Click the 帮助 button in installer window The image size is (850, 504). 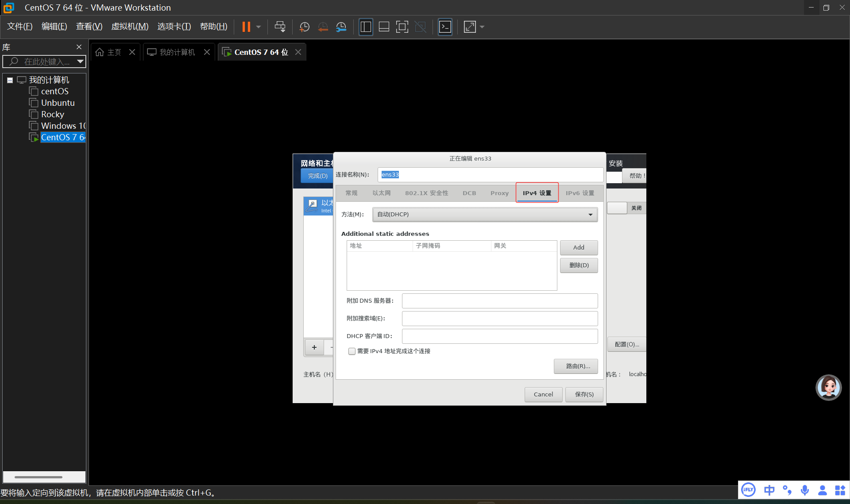pyautogui.click(x=634, y=176)
